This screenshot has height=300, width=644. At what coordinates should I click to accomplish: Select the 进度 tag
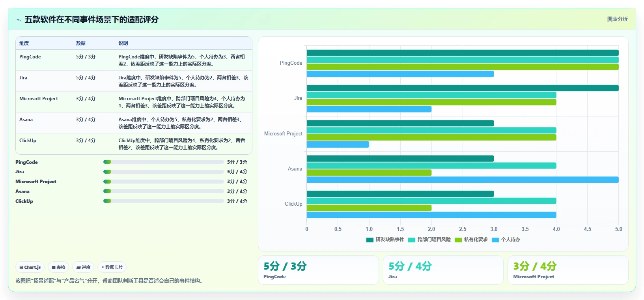point(84,267)
